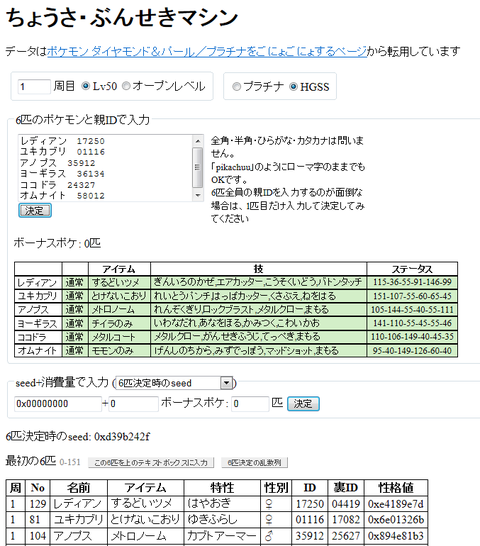Click the male gender symbol in アノプス row
Image resolution: width=480 pixels, height=546 pixels.
coord(269,536)
